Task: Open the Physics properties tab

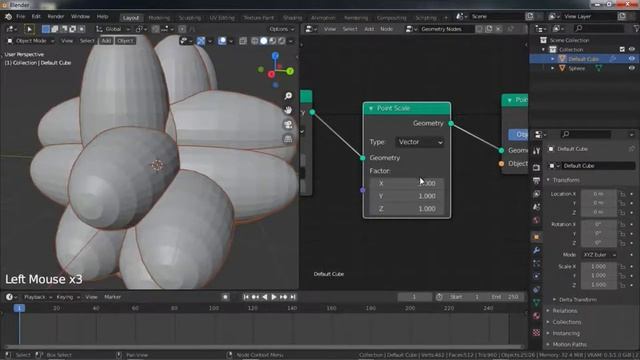Action: [536, 276]
